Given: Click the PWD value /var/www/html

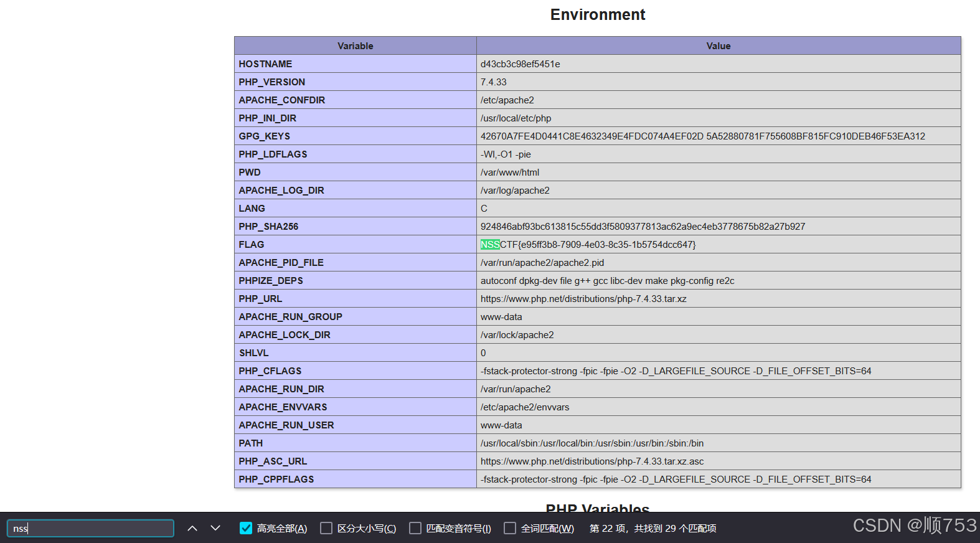Looking at the screenshot, I should pyautogui.click(x=509, y=172).
